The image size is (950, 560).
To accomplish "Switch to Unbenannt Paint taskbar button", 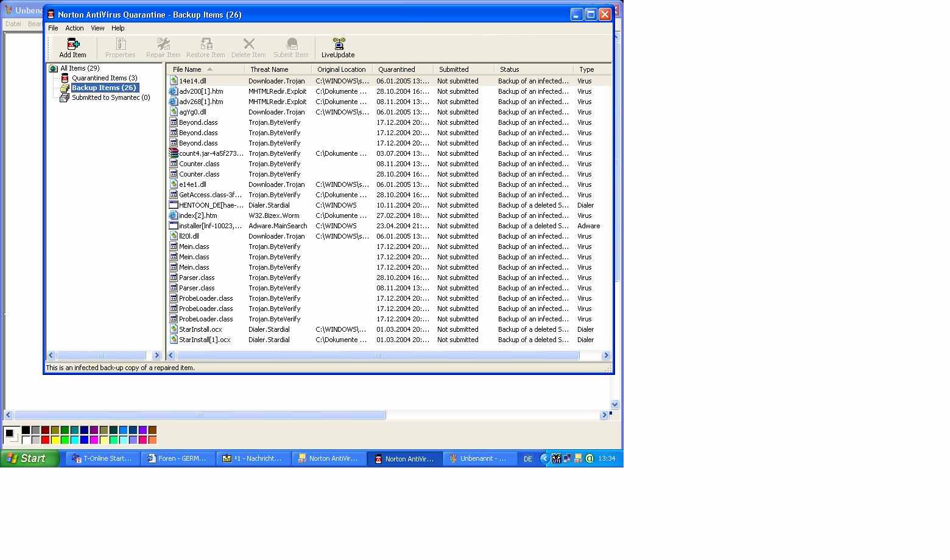I will tap(480, 459).
